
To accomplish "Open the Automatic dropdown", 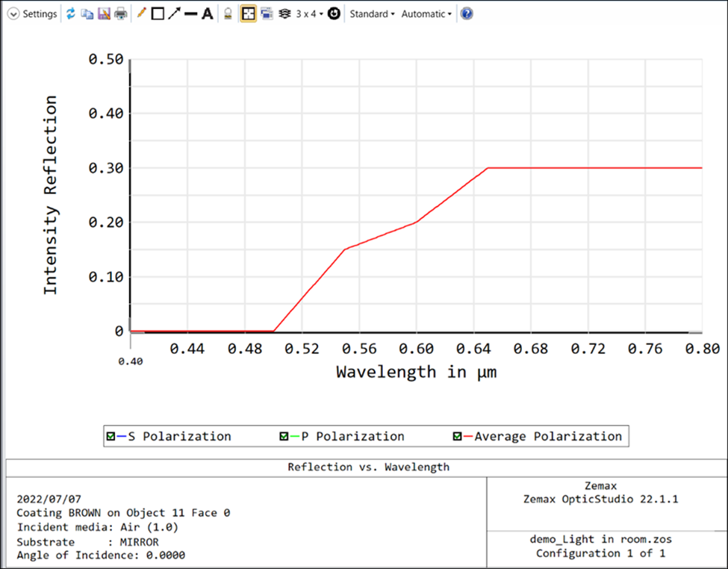I will (426, 14).
